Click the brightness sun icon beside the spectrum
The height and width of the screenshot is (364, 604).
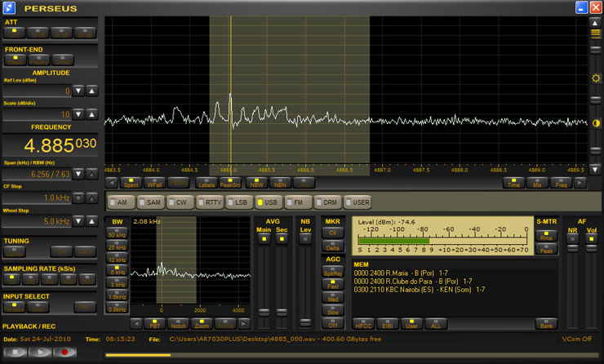click(x=596, y=78)
